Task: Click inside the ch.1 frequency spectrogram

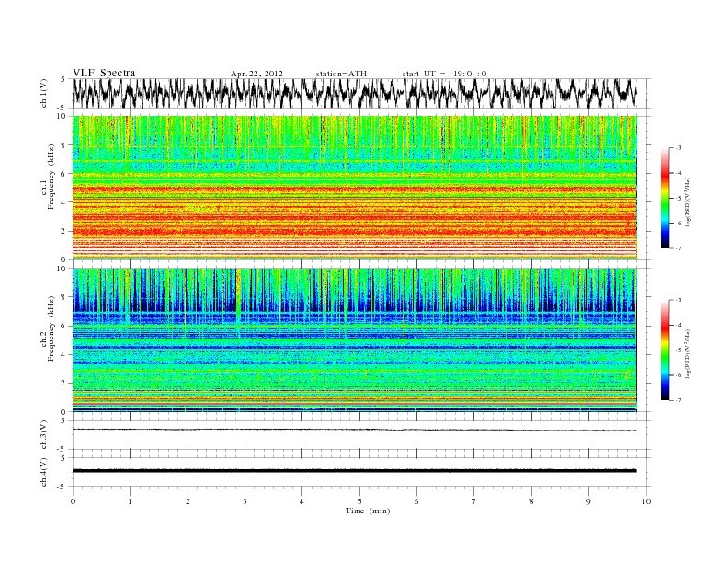Action: (x=355, y=187)
